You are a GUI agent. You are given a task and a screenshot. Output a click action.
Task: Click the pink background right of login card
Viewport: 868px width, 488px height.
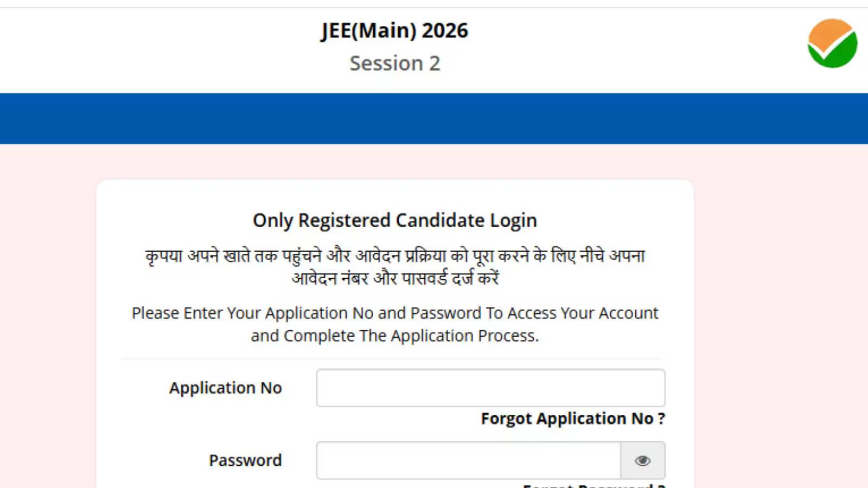tap(781, 325)
